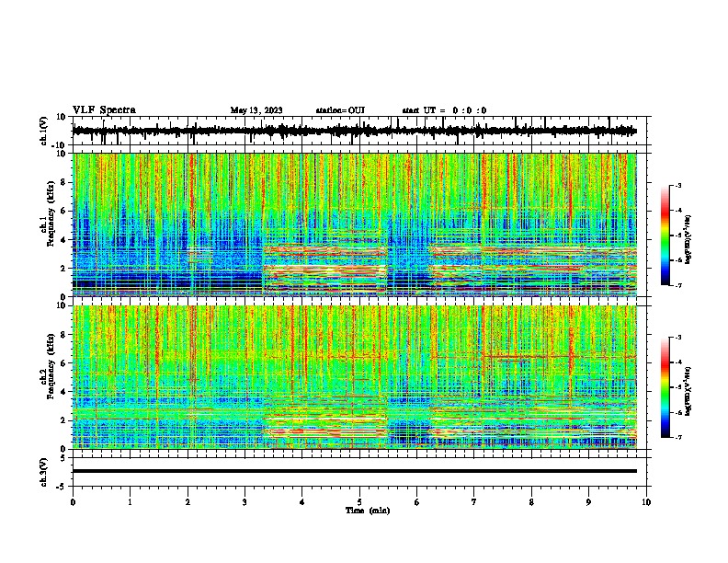Click the "4" tick on the time axis
This screenshot has width=728, height=563.
(302, 502)
